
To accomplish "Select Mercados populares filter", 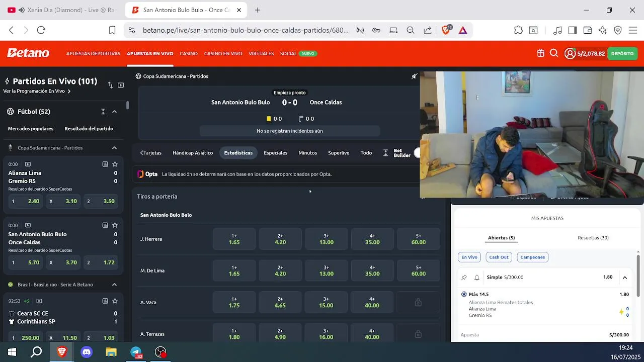I will (31, 129).
